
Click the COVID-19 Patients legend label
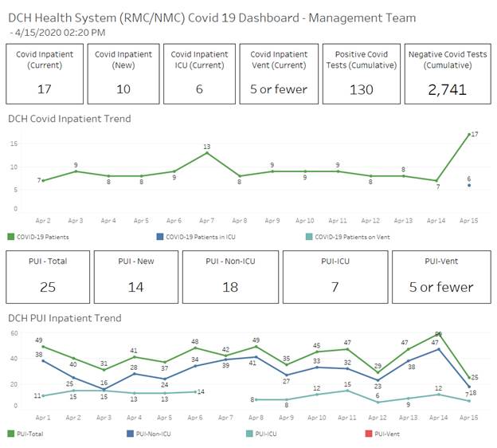pos(43,237)
